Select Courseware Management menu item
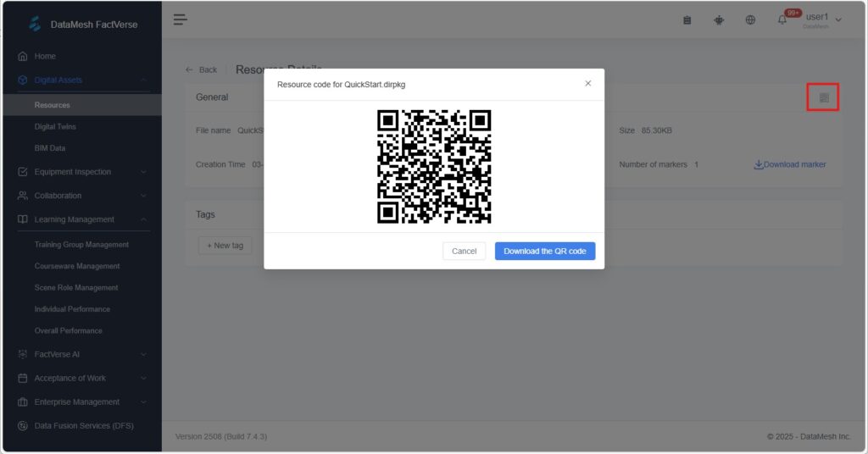Screen dimensions: 868x454 click(x=77, y=266)
